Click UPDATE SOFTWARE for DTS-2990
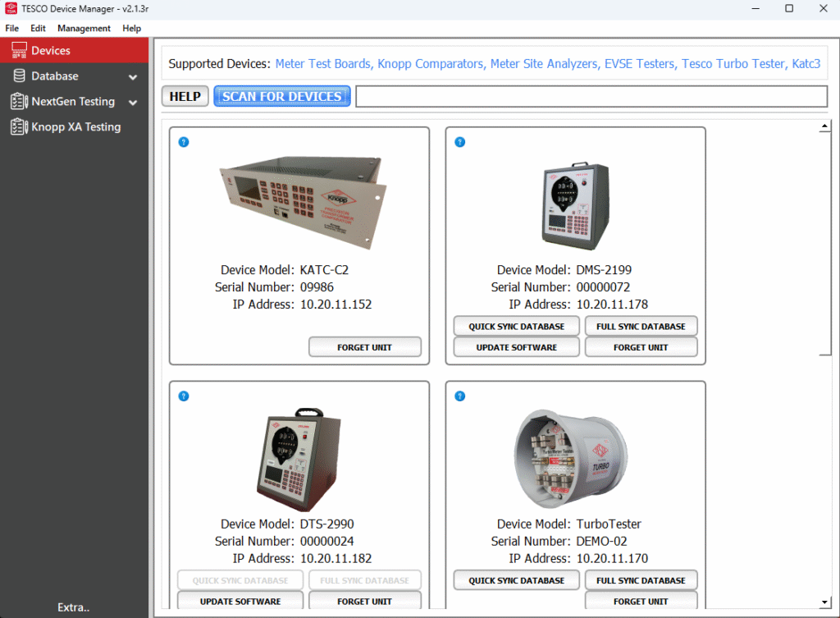The image size is (840, 618). (x=240, y=601)
